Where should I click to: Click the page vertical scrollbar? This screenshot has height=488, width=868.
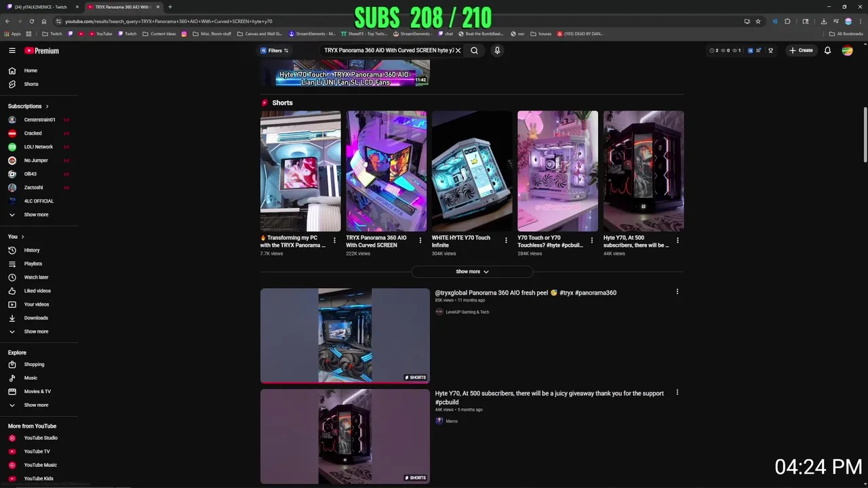[x=865, y=134]
